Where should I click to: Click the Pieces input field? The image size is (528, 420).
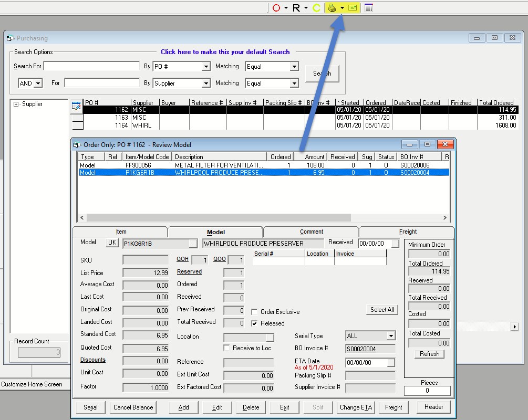(x=427, y=391)
